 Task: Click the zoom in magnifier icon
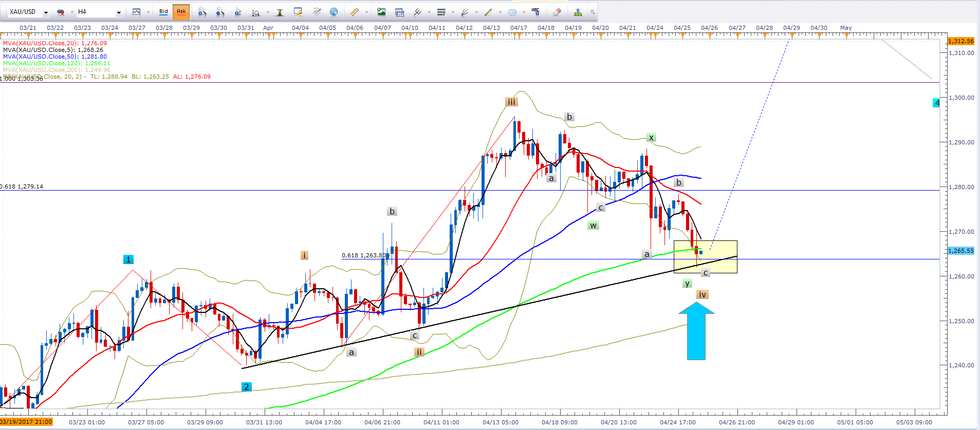coord(202,12)
